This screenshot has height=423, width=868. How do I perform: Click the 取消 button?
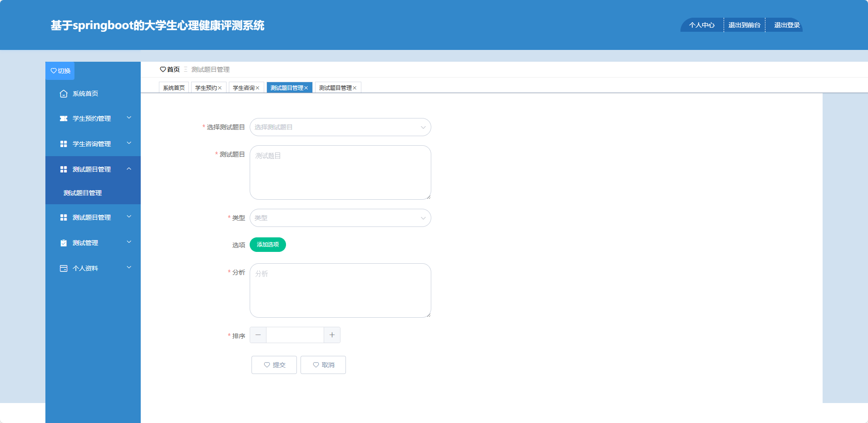[323, 365]
